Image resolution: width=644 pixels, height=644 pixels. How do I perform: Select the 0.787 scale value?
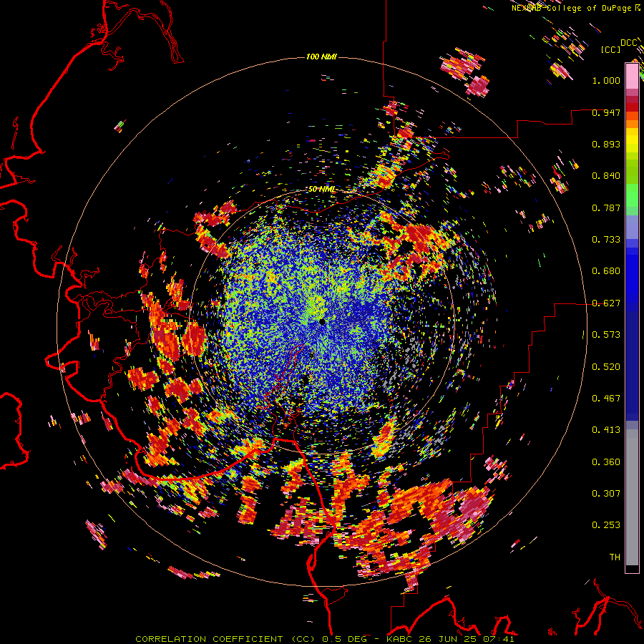(x=606, y=208)
